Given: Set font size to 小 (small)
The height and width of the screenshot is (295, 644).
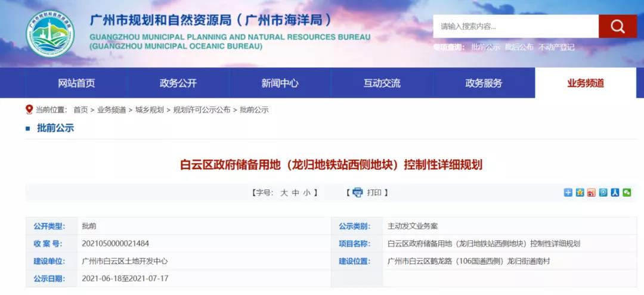Looking at the screenshot, I should 306,192.
